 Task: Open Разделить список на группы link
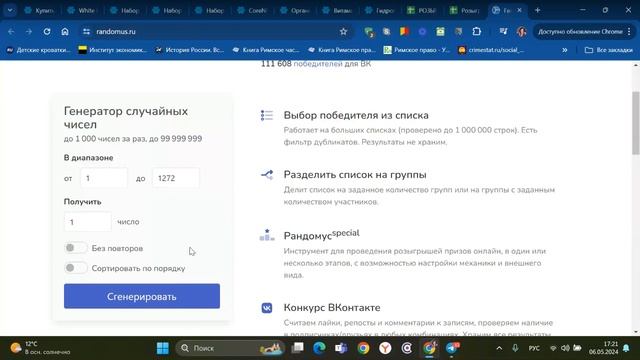click(355, 175)
